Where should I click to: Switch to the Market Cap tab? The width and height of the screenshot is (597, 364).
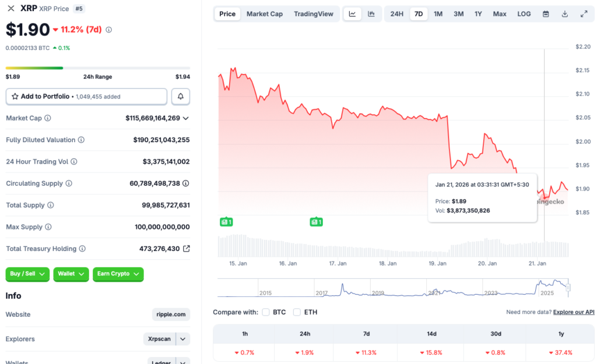click(265, 13)
